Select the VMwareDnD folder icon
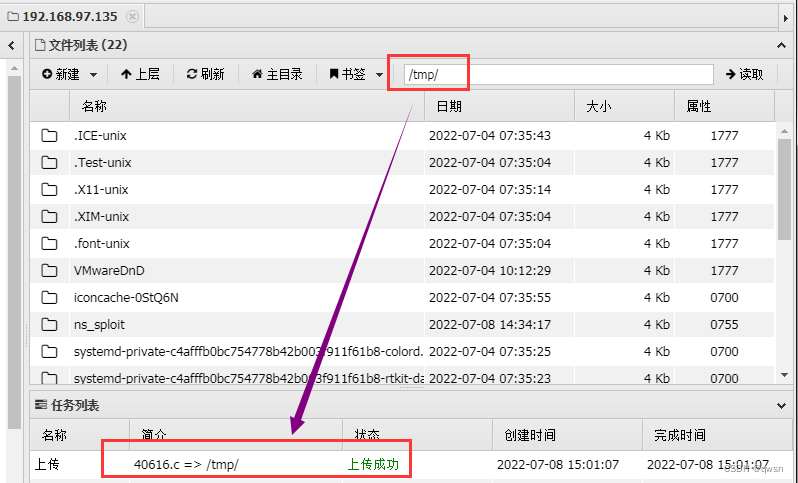 [49, 270]
